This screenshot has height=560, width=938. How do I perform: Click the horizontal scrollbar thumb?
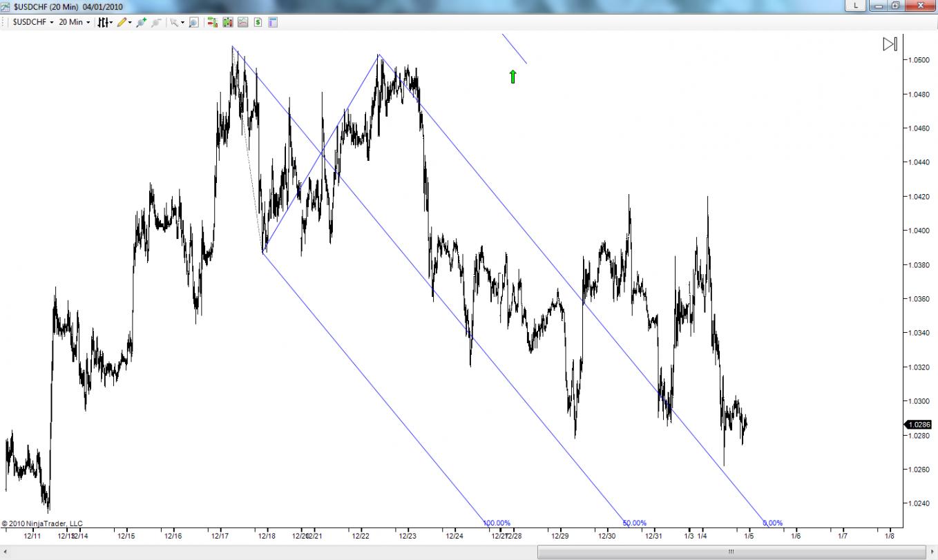[x=731, y=552]
